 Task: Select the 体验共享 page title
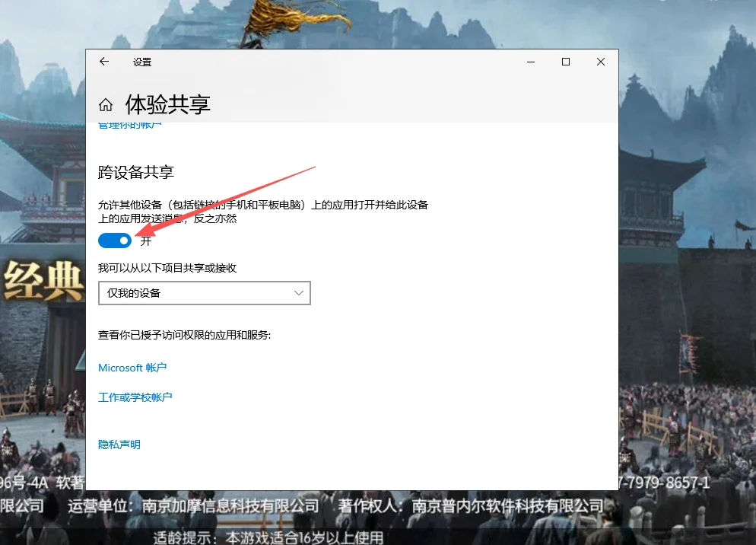168,104
